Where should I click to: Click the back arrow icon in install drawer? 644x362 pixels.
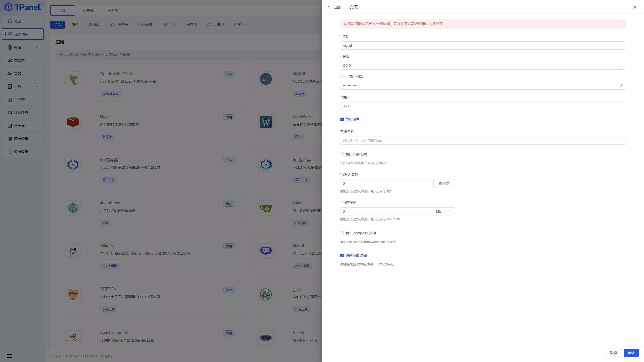329,7
